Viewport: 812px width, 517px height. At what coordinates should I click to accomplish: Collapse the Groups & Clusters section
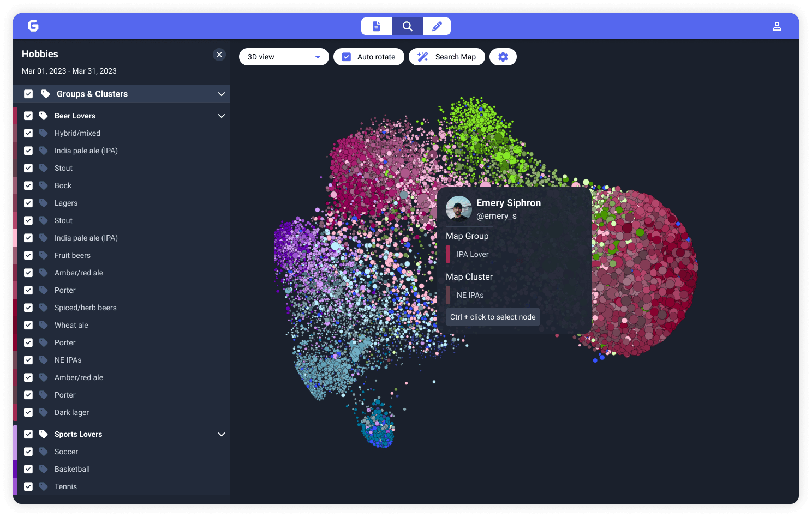[x=221, y=94]
